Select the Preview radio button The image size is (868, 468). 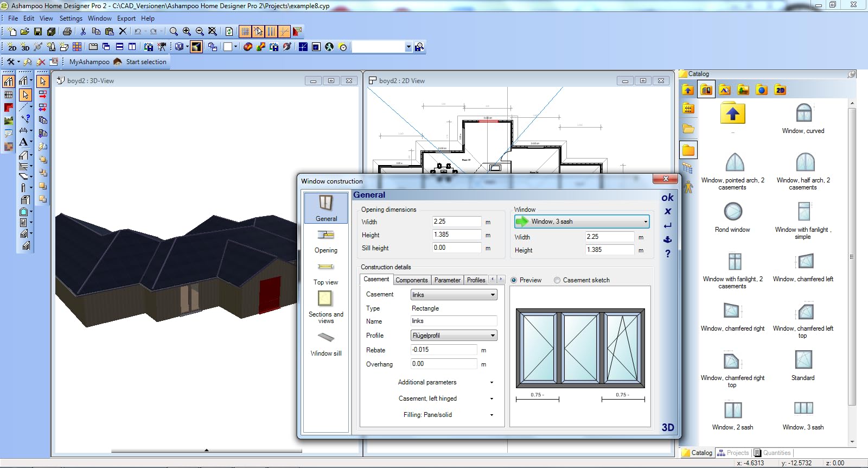click(x=514, y=280)
